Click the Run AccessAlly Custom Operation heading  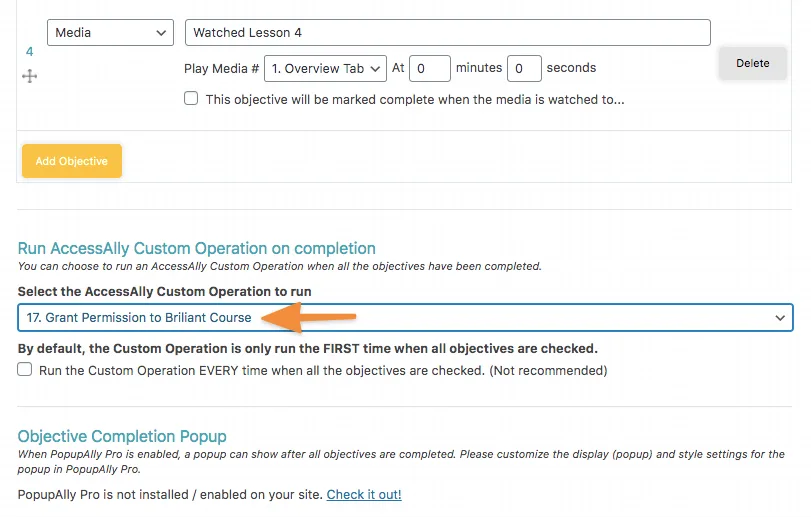197,248
